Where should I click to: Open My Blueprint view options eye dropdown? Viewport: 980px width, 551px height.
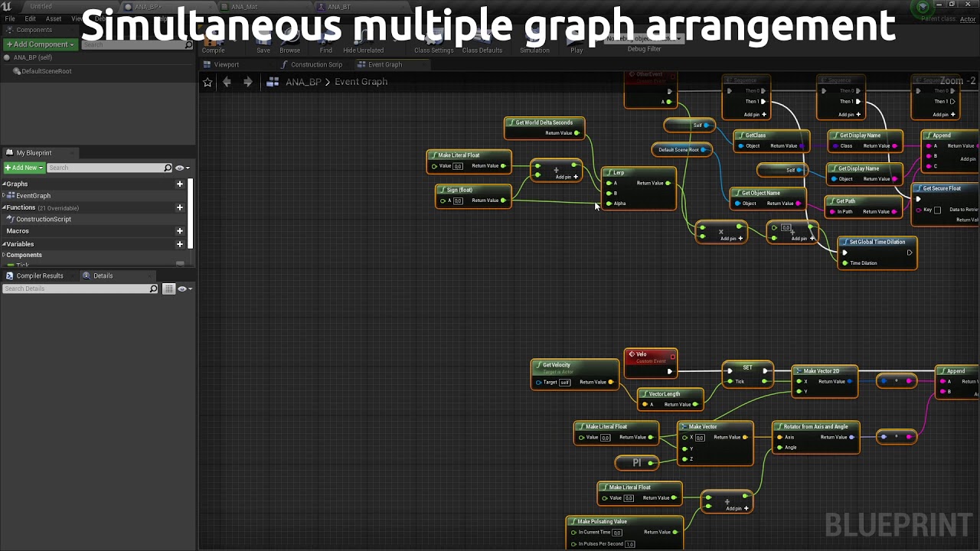point(182,168)
